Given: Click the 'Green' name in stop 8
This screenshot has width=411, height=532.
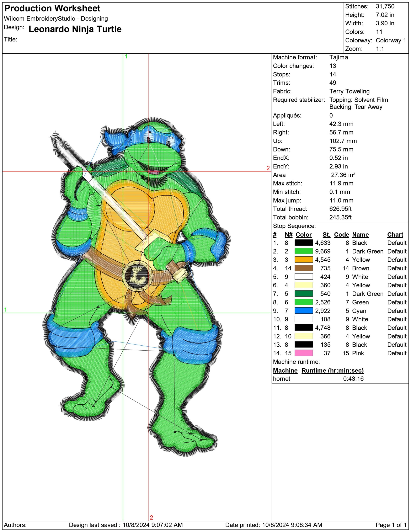Looking at the screenshot, I should 361,302.
